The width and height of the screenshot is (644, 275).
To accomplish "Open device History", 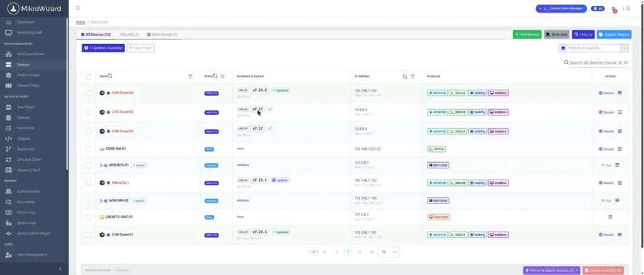I will (583, 35).
